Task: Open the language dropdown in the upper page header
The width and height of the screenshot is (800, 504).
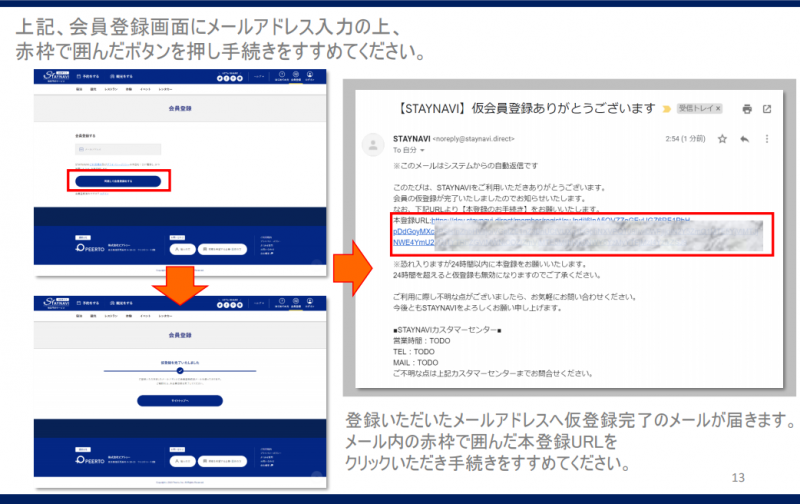Action: (x=259, y=77)
